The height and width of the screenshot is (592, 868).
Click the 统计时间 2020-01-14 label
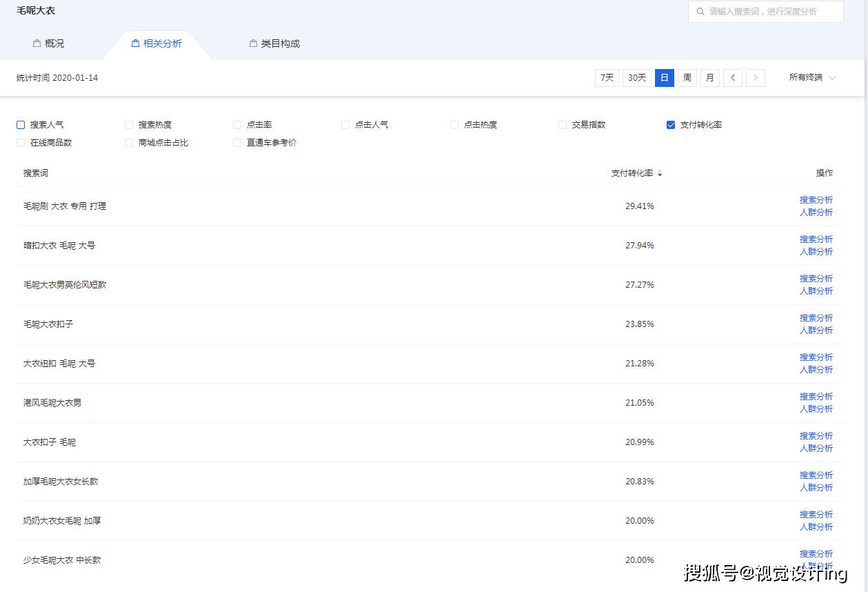(x=57, y=78)
